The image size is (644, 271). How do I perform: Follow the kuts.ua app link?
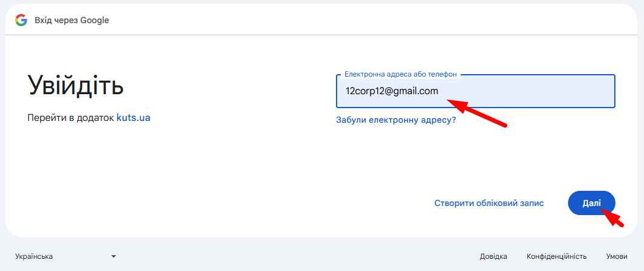point(133,117)
